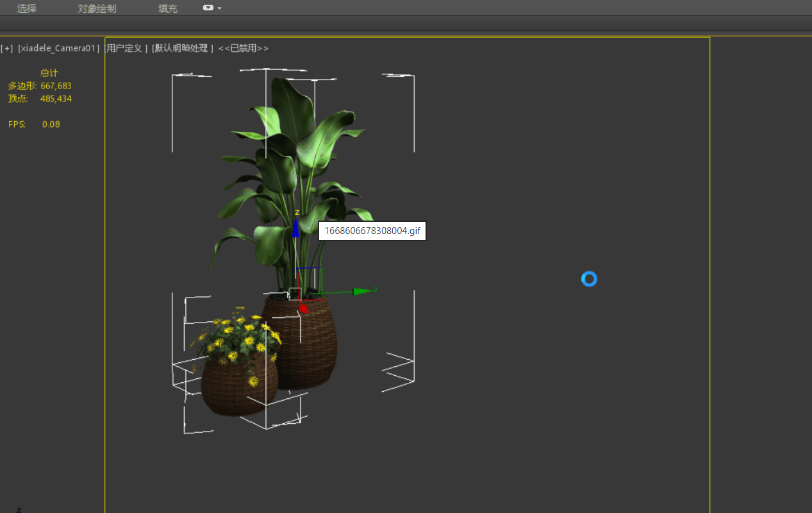Open the [+] viewport general menu
This screenshot has height=513, width=812.
(x=6, y=48)
